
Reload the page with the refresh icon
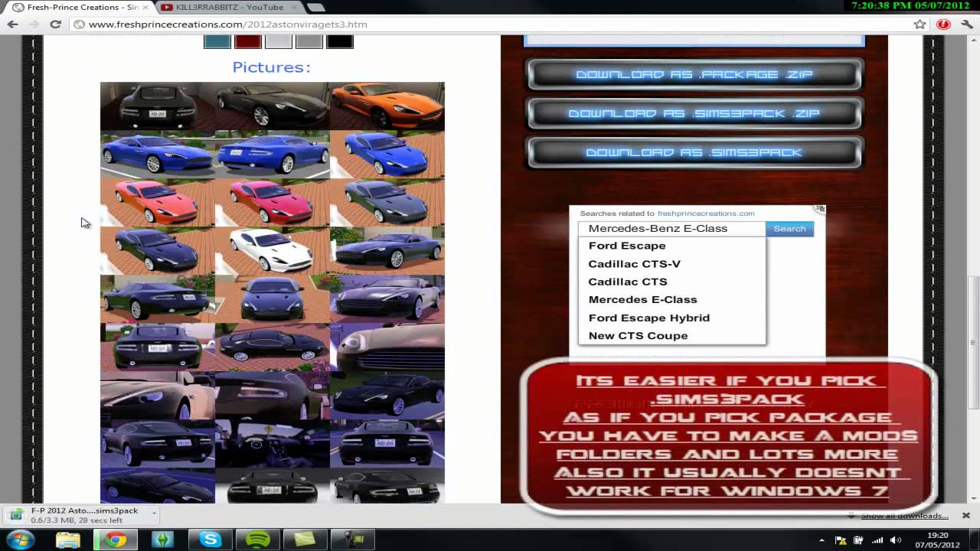pyautogui.click(x=55, y=24)
